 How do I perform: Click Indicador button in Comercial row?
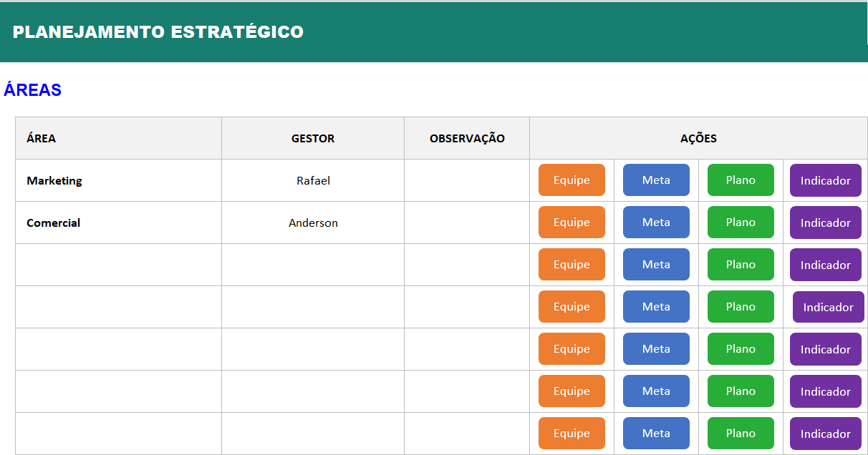pos(825,223)
